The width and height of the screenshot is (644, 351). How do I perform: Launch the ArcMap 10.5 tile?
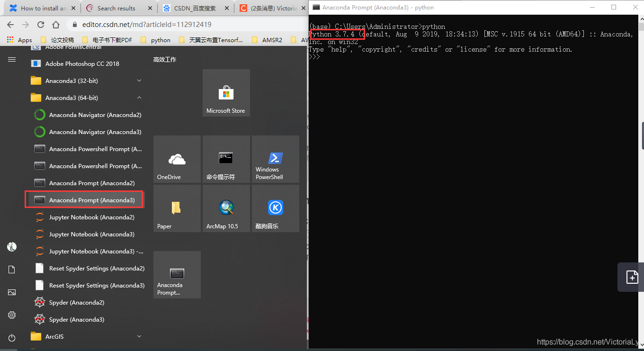226,208
